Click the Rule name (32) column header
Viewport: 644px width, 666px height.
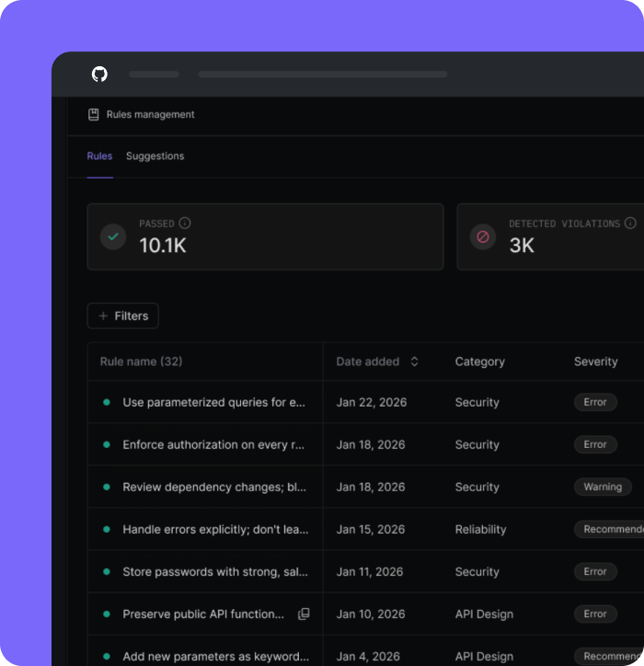click(141, 362)
